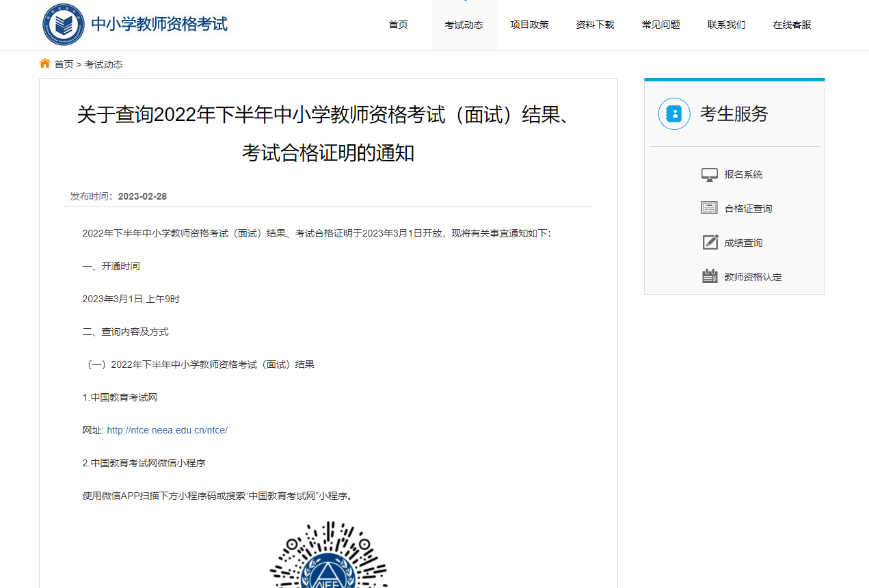The height and width of the screenshot is (588, 869).
Task: Click the pencil icon beside 成绩查询
Action: tap(710, 242)
